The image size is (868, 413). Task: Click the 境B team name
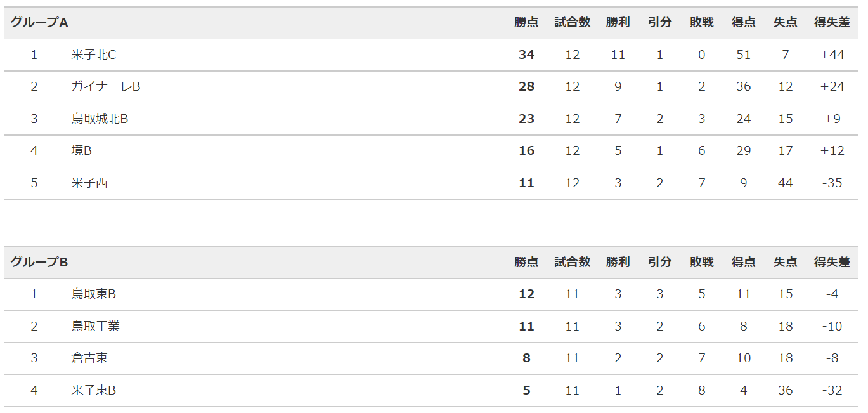coord(82,151)
